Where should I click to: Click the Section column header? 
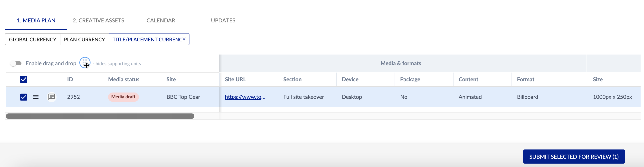(292, 79)
